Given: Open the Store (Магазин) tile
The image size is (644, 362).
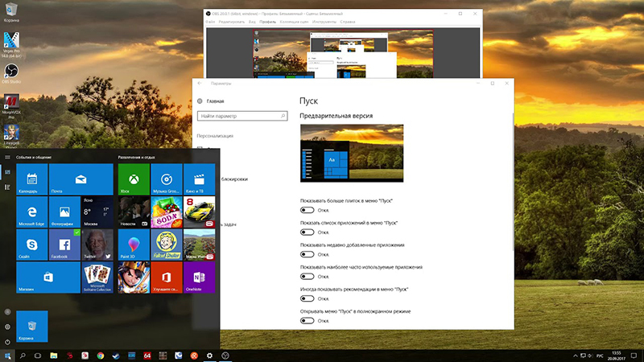Looking at the screenshot, I should (47, 278).
